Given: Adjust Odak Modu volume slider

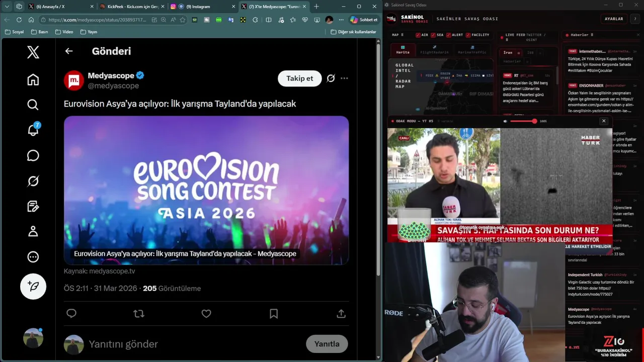Looking at the screenshot, I should coord(524,121).
